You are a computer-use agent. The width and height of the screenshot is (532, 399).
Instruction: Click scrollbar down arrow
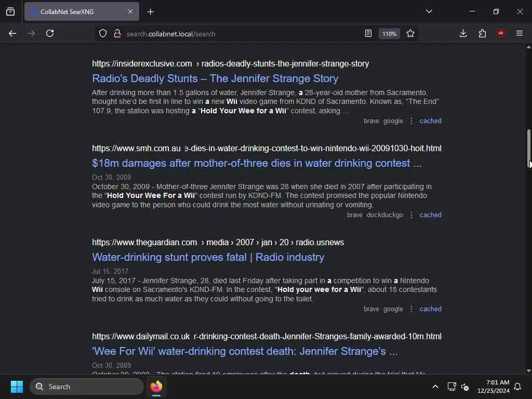pyautogui.click(x=528, y=370)
